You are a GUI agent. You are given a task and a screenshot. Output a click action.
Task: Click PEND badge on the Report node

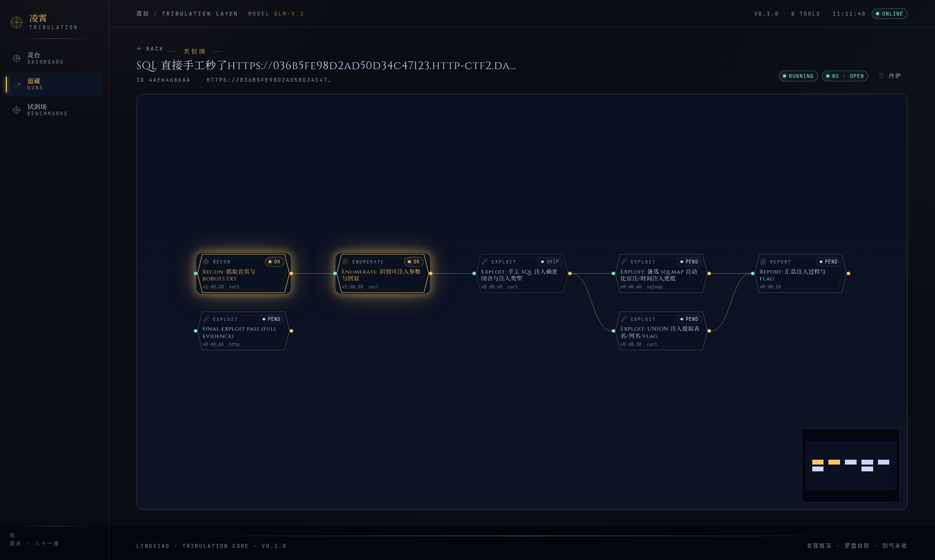828,261
